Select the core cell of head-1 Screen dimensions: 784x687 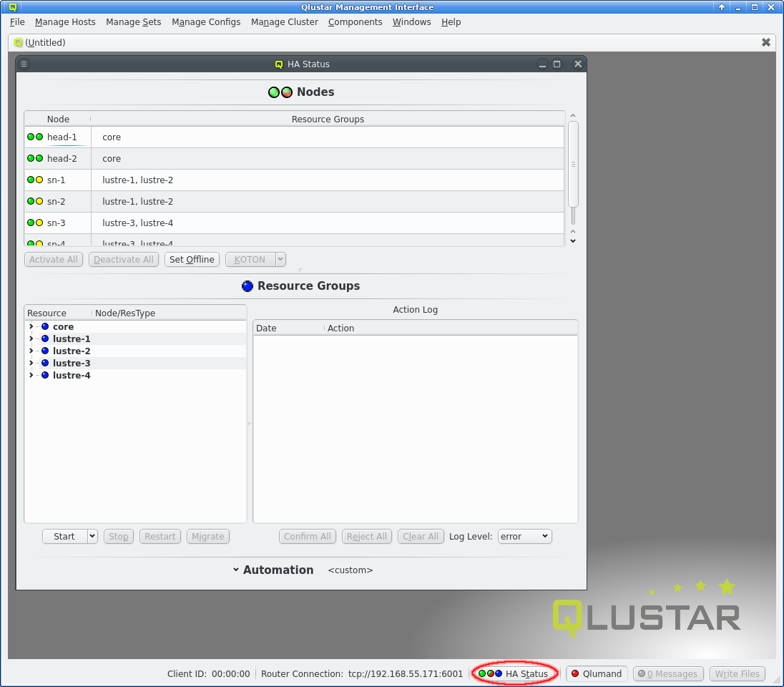pos(328,137)
